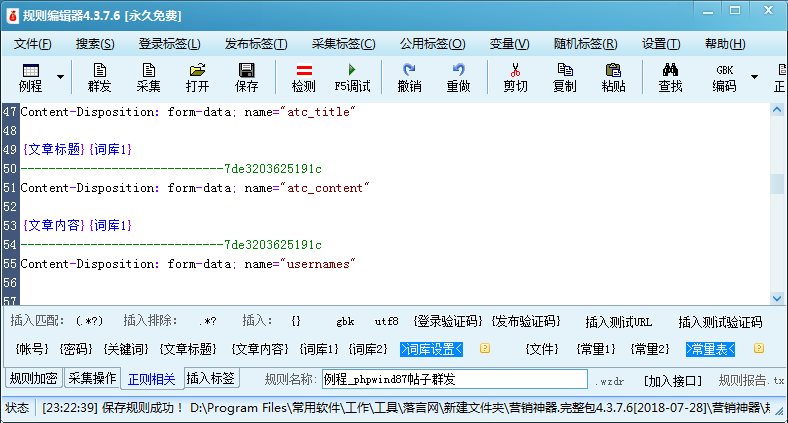788x423 pixels.
Task: Insert the {发布验证码} tag
Action: [x=526, y=321]
